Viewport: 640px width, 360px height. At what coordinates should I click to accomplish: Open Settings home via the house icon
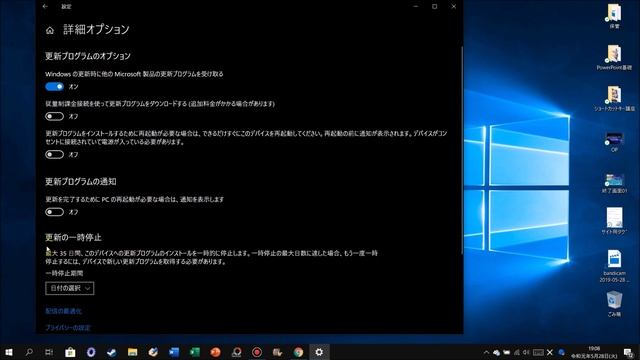[50, 31]
